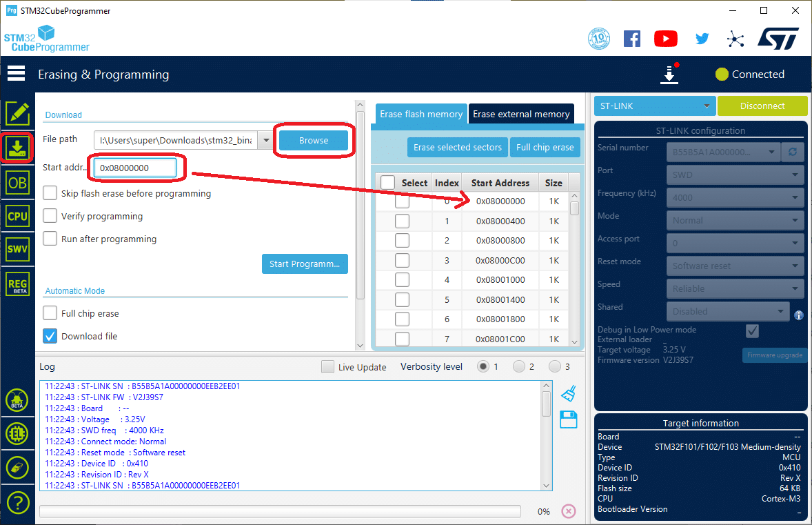Click the Start address input field
Viewport: 812px width, 525px height.
134,168
